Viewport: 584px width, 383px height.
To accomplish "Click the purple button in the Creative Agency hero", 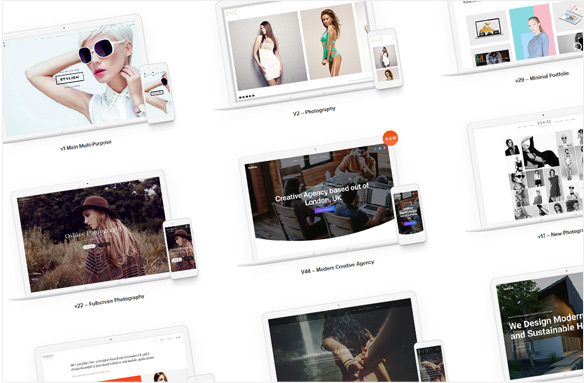I will coord(324,210).
